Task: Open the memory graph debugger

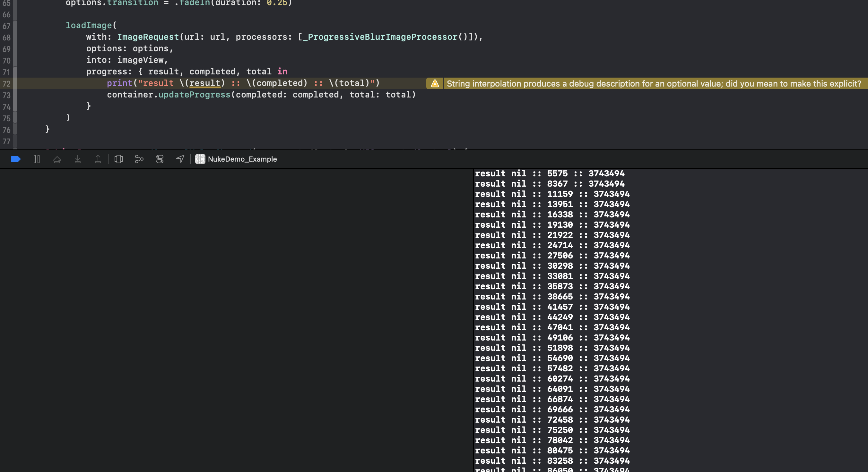Action: 139,159
